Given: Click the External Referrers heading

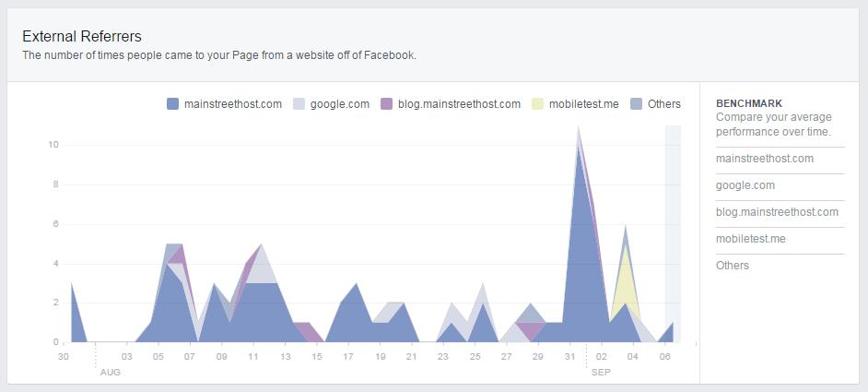Looking at the screenshot, I should 82,36.
